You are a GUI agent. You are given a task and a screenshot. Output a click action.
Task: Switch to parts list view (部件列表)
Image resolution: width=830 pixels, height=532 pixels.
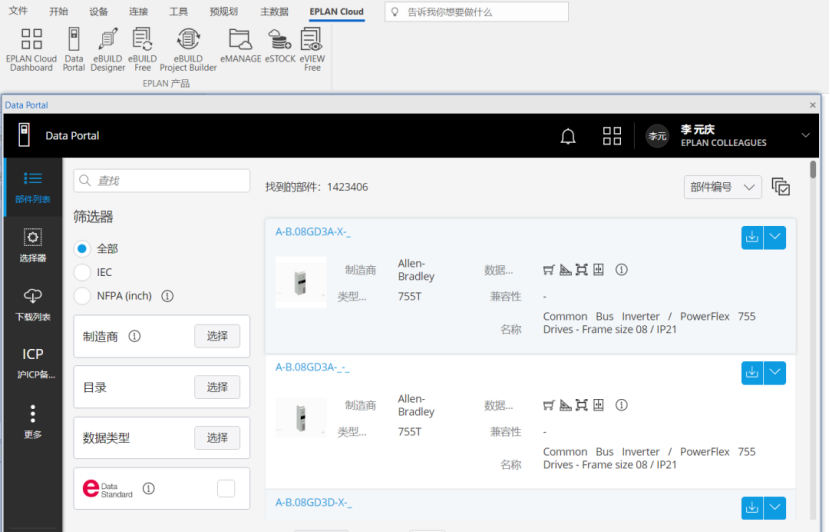33,187
